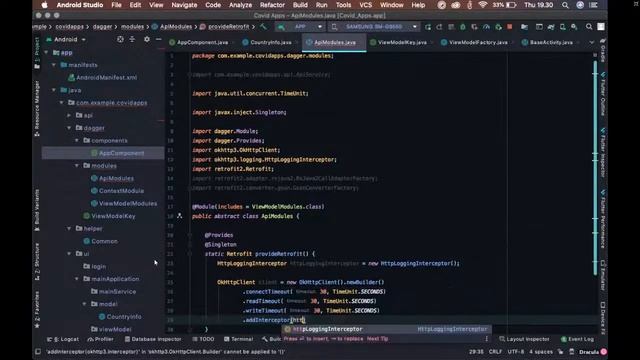Open the Gradle side panel

603,50
